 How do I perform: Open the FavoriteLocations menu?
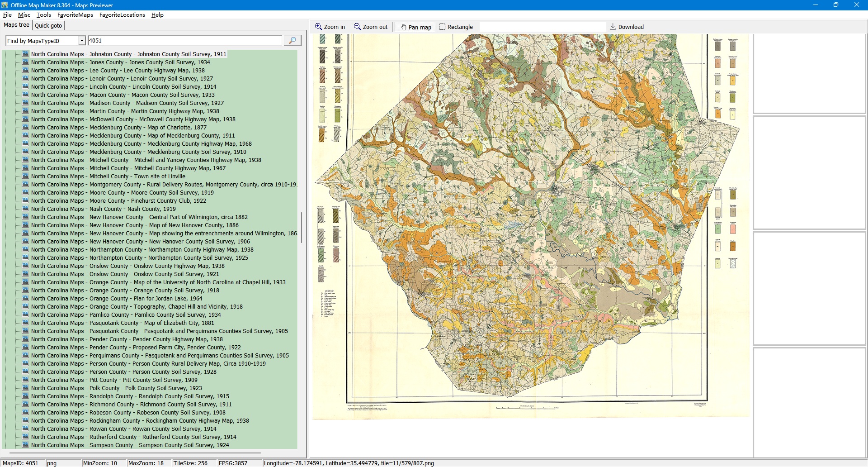[x=122, y=15]
